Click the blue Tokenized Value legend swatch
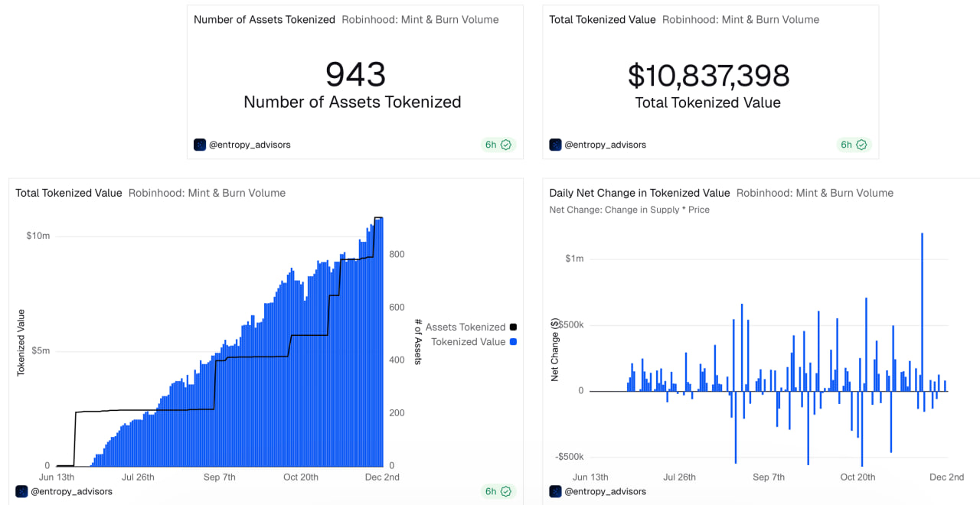Image resolution: width=980 pixels, height=505 pixels. (x=513, y=342)
